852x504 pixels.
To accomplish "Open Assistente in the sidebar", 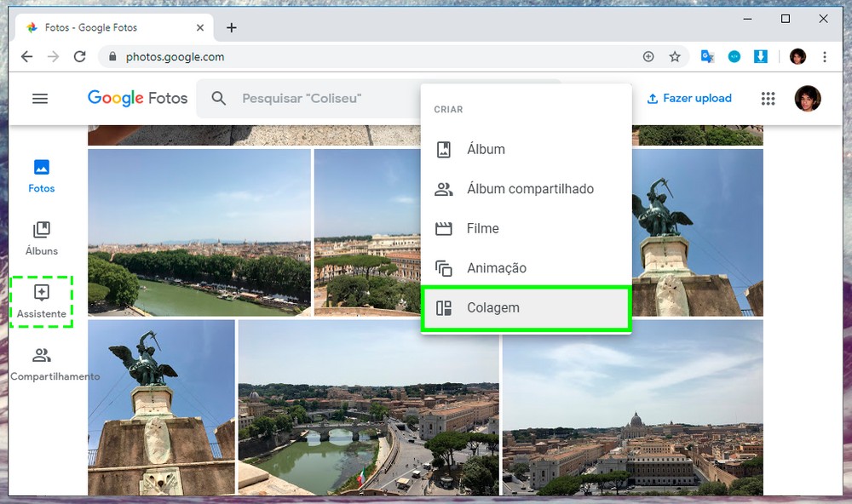I will point(41,301).
